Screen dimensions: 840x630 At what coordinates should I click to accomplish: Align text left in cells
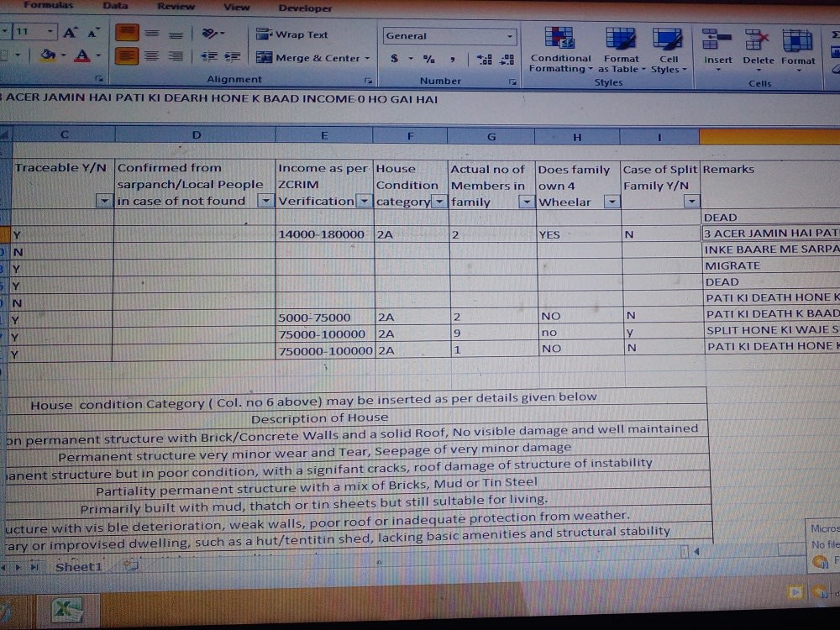[127, 55]
